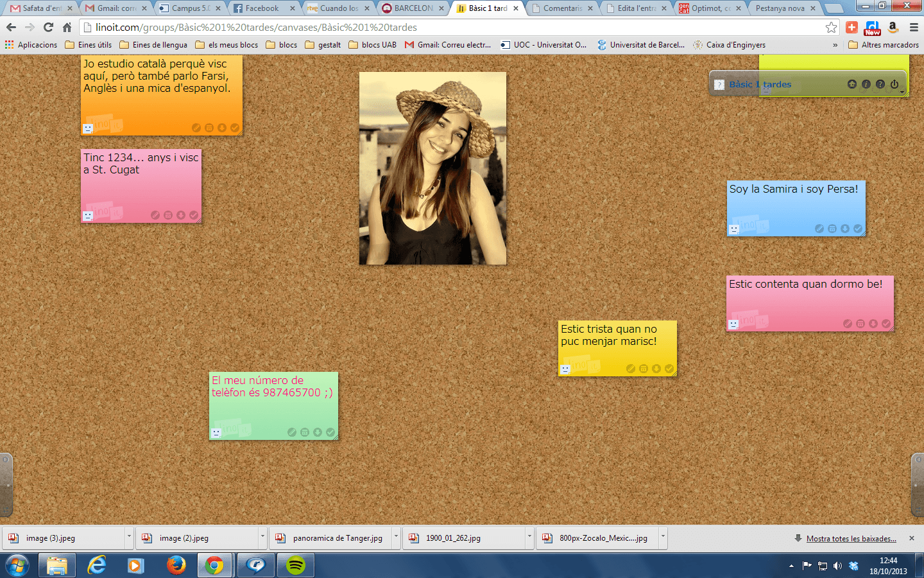
Task: Click 'Mostra totes les baixades...' link
Action: pos(851,538)
